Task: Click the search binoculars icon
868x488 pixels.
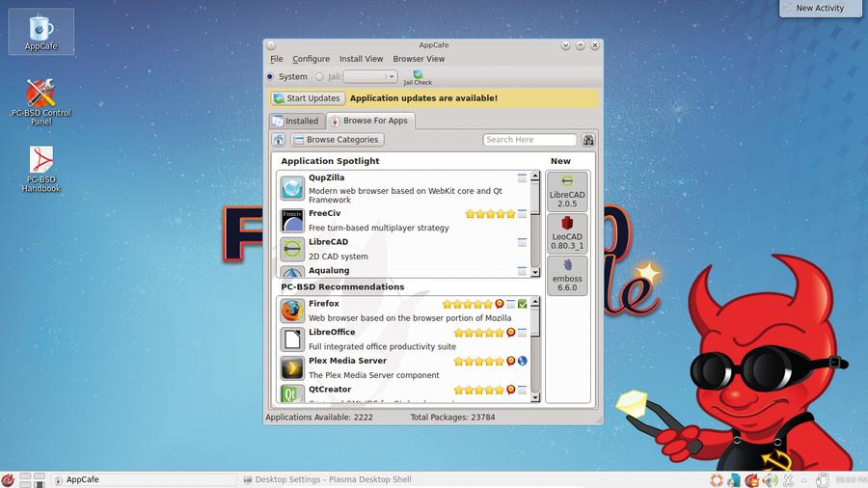Action: coord(588,140)
